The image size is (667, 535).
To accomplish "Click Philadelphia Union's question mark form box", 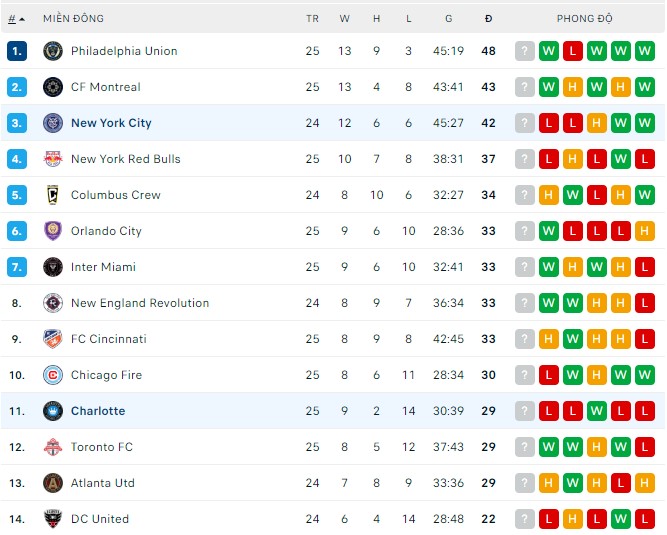I will 524,51.
